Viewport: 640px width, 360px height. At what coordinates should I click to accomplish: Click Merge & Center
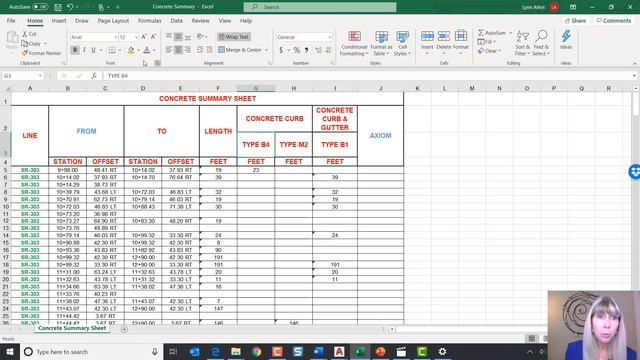pyautogui.click(x=240, y=50)
